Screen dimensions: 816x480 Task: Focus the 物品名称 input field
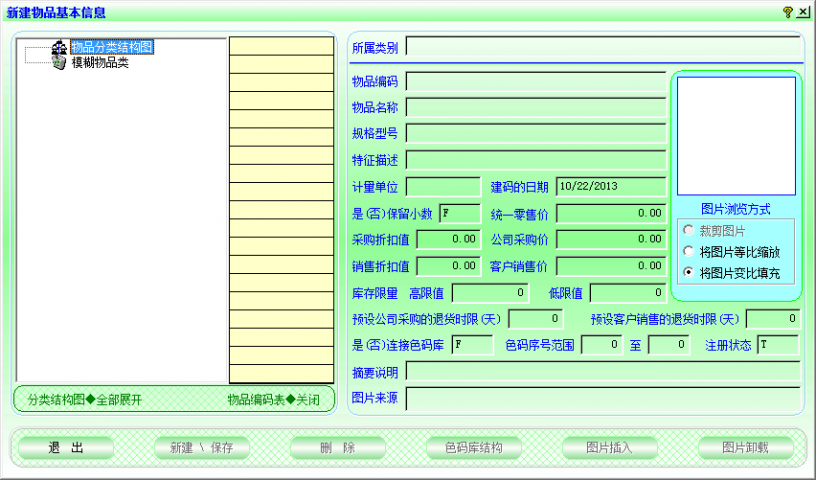pos(535,107)
